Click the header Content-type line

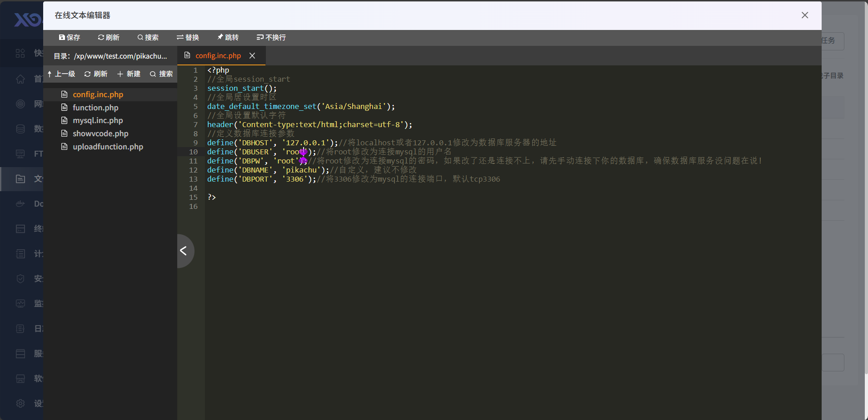[x=310, y=124]
